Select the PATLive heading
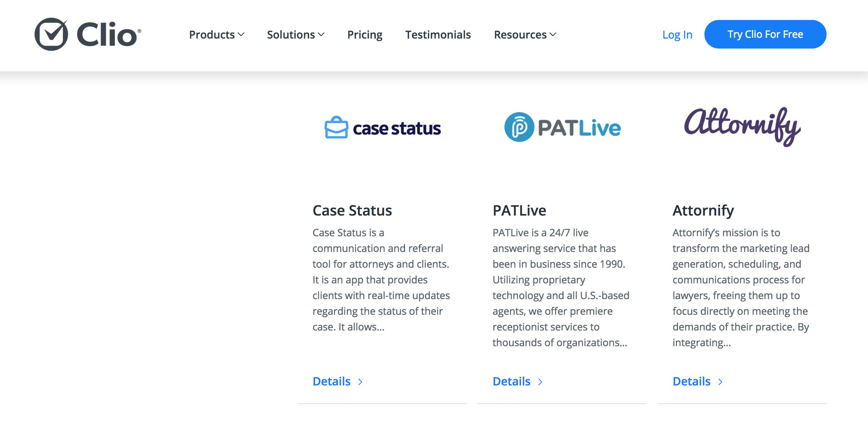This screenshot has height=434, width=868. 519,210
